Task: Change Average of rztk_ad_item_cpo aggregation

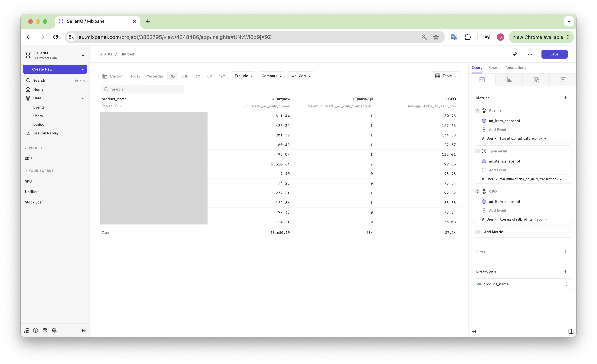Action: coord(523,219)
